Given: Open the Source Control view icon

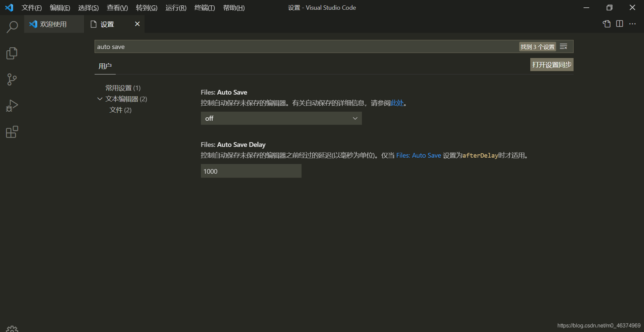Looking at the screenshot, I should (x=12, y=79).
